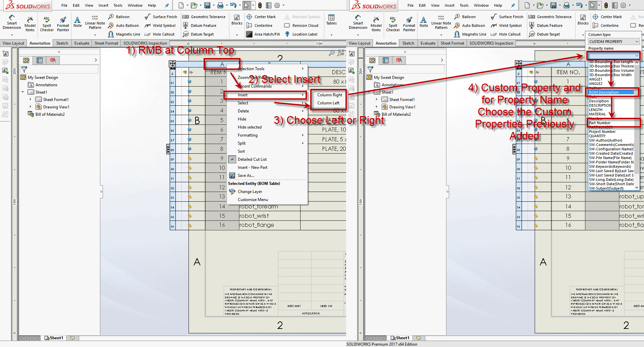This screenshot has width=644, height=347.
Task: Expand left window panel tabs chevron
Action: click(x=96, y=60)
